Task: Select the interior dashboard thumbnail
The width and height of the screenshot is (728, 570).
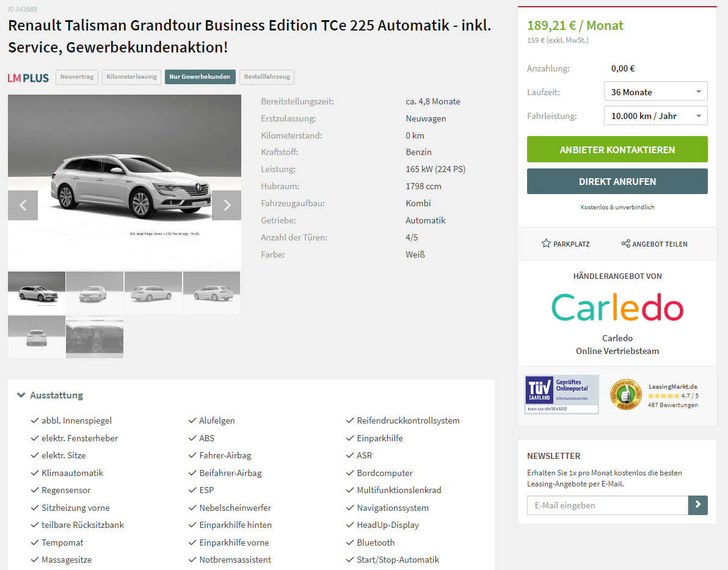Action: (x=95, y=337)
